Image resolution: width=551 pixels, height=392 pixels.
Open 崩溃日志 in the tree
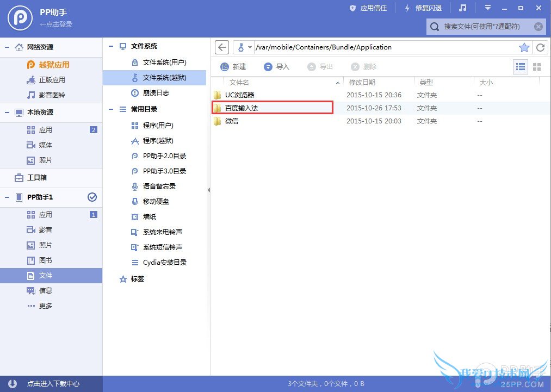click(x=154, y=93)
